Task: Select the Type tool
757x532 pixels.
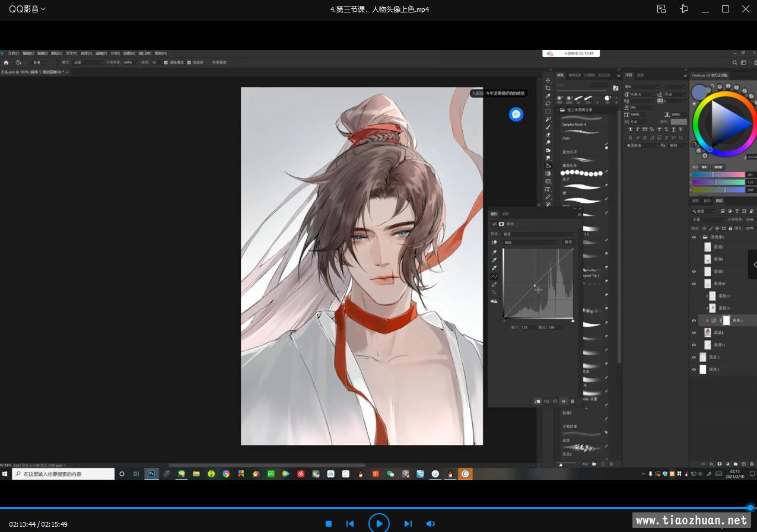Action: click(x=548, y=189)
